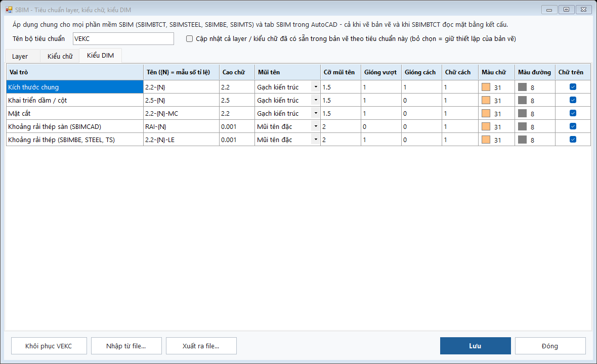Screen dimensions: 597x364
Task: Click the Cao chữ column header
Action: click(237, 72)
